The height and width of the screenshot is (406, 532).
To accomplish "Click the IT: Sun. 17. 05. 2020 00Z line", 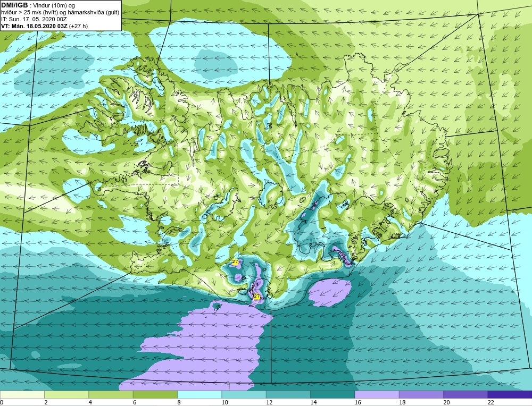I will coord(34,19).
